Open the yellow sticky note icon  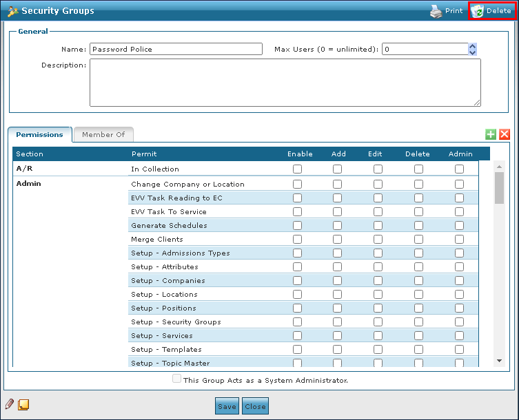(23, 404)
